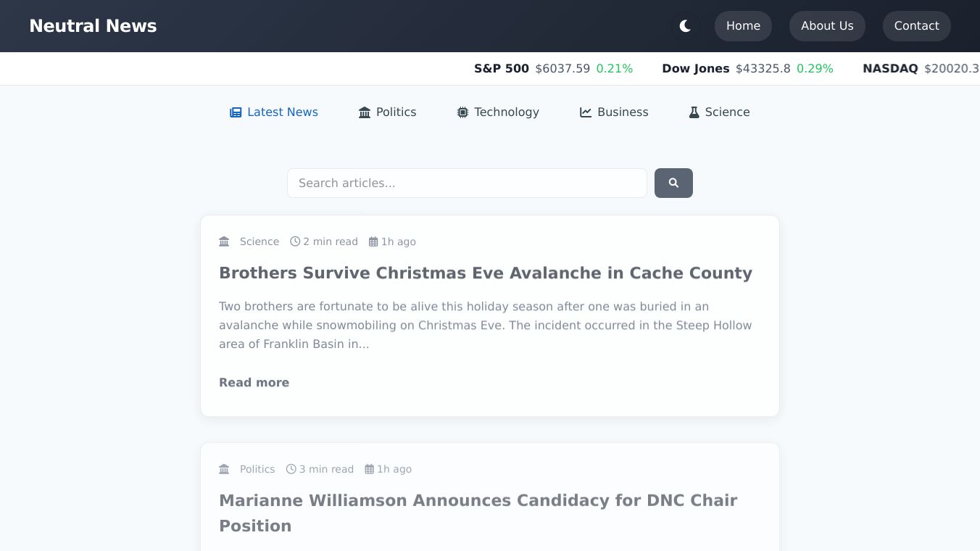Click the magnifying glass search button

673,183
